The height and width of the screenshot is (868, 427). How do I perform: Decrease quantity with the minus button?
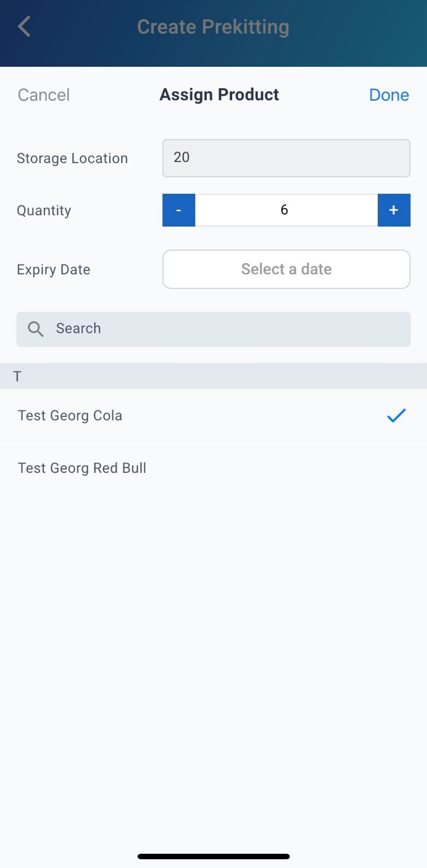178,210
